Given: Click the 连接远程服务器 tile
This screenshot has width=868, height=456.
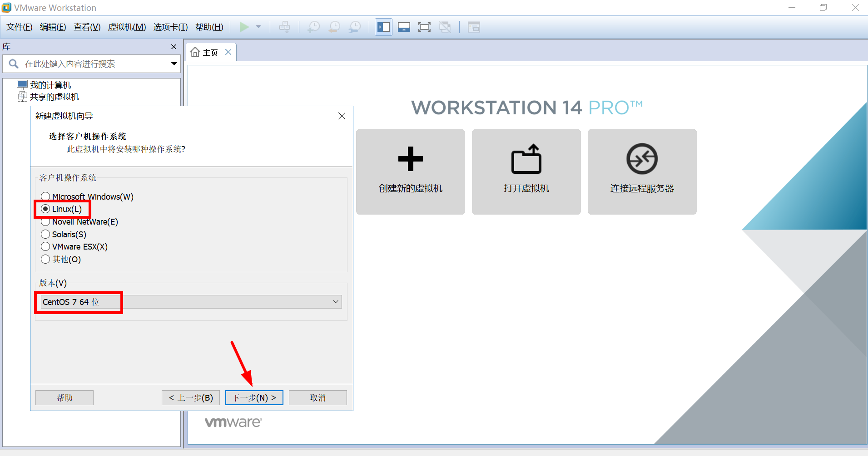Looking at the screenshot, I should pos(642,172).
